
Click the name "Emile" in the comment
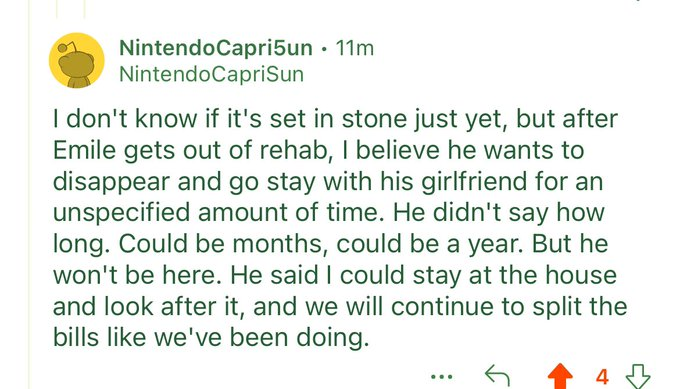point(84,150)
